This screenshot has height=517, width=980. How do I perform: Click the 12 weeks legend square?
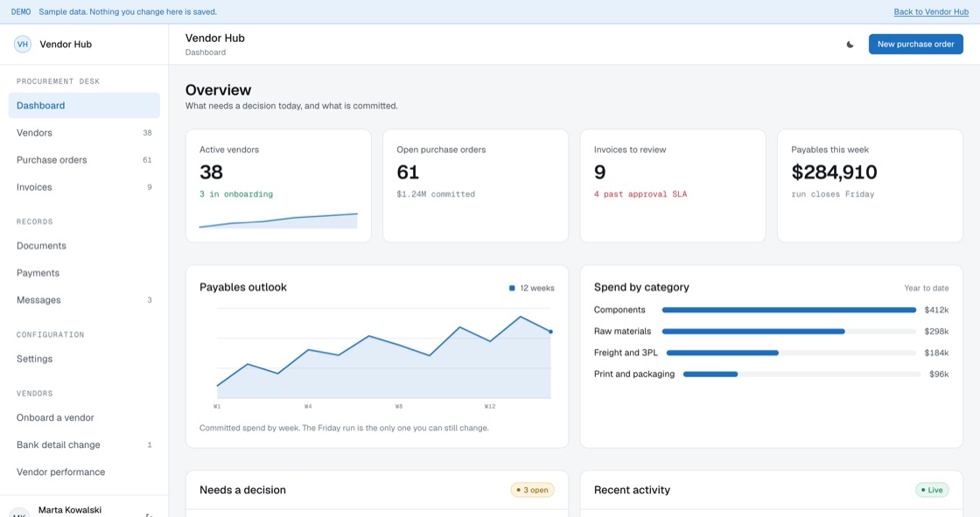tap(512, 288)
